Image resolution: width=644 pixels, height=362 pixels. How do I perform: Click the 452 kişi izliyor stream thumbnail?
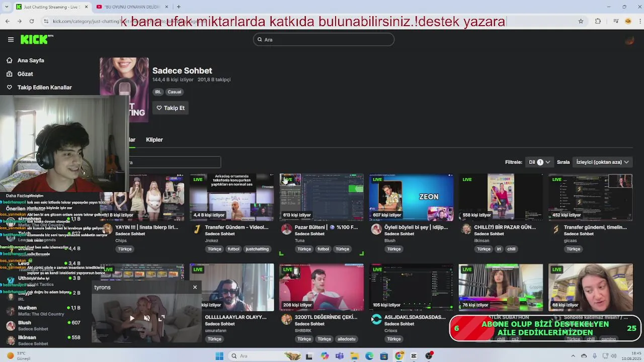pyautogui.click(x=591, y=197)
